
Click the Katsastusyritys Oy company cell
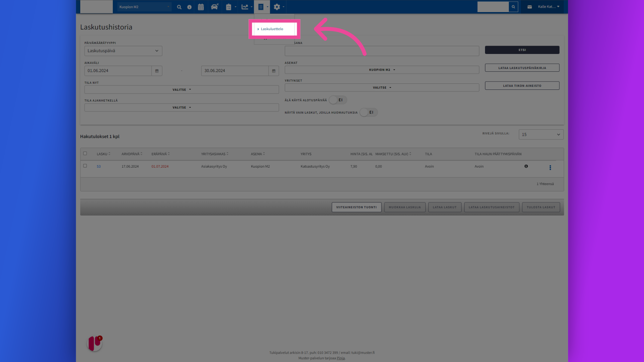pyautogui.click(x=315, y=167)
